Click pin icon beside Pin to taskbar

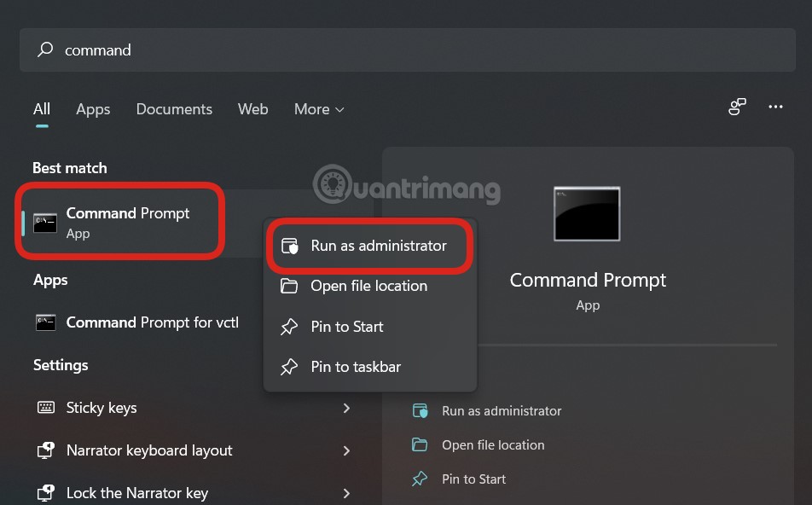pyautogui.click(x=289, y=367)
